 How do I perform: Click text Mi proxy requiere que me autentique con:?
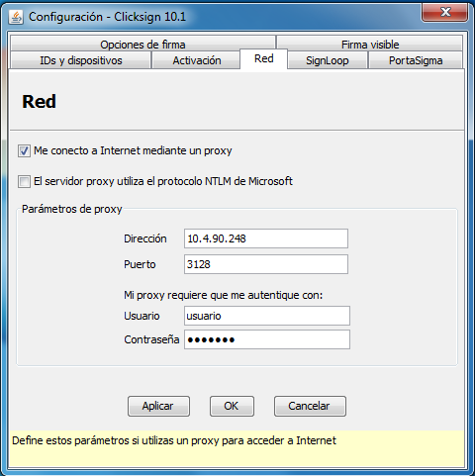[x=224, y=295]
